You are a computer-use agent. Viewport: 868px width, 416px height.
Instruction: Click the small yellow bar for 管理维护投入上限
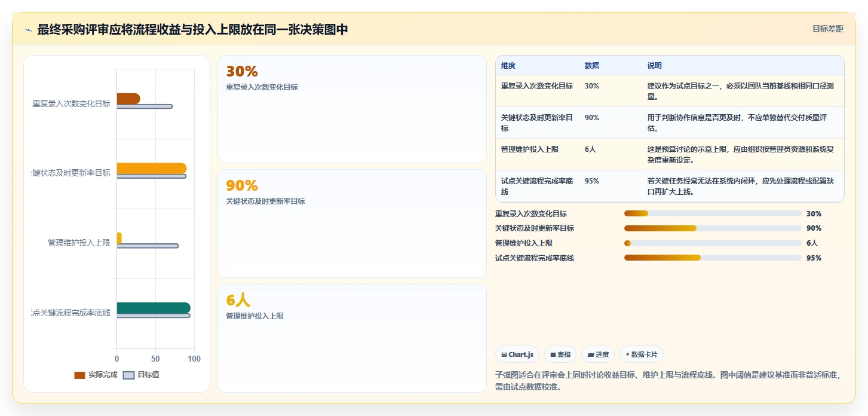tap(119, 238)
